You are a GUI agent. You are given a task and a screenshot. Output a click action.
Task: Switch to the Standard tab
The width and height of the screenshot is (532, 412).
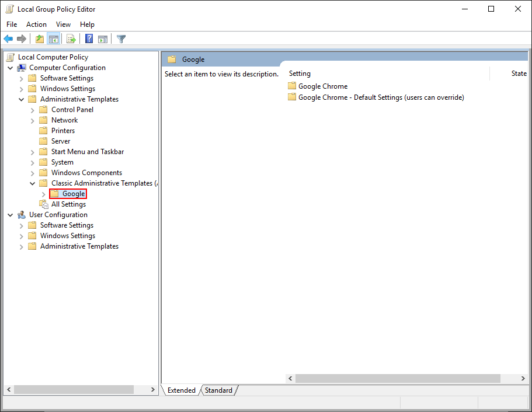click(219, 390)
